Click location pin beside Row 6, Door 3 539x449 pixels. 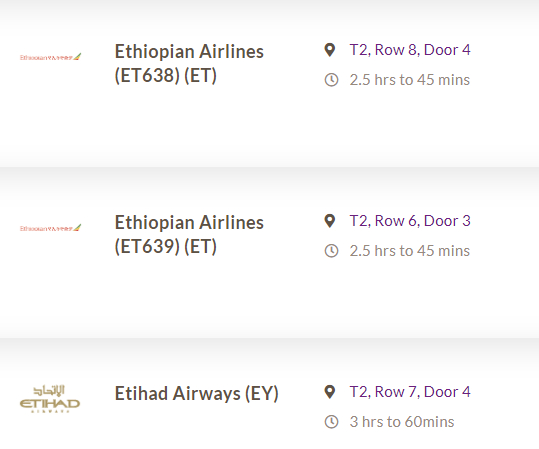(330, 221)
